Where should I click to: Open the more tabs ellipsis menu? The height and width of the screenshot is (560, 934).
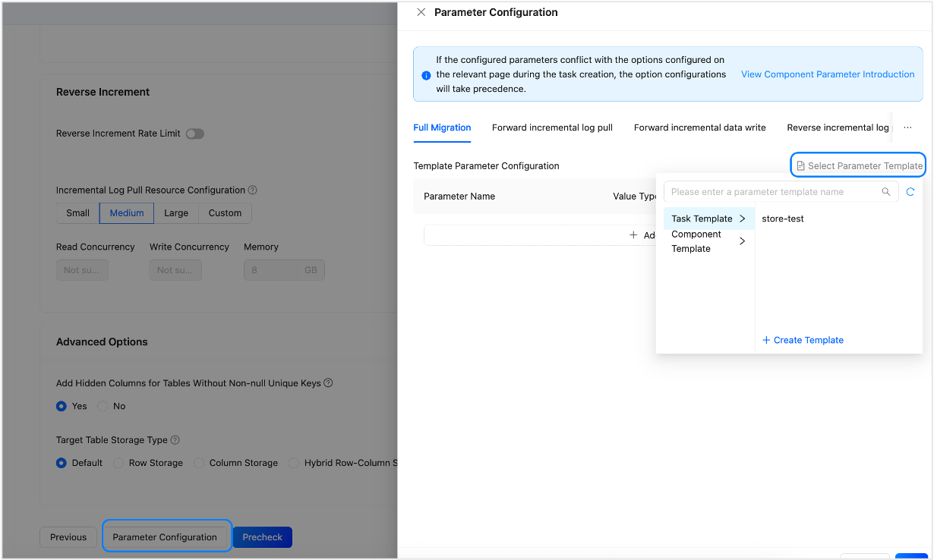[x=907, y=127]
